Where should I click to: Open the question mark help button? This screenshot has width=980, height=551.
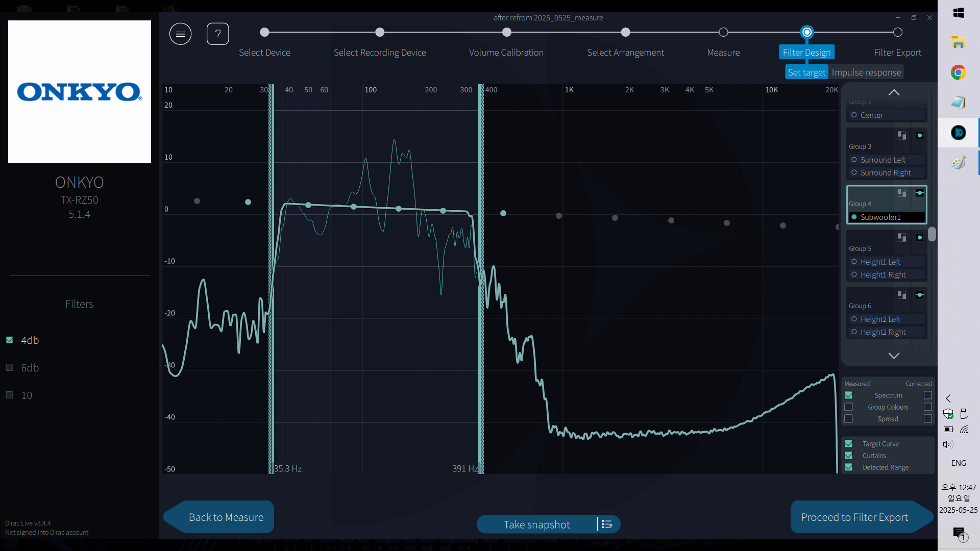pyautogui.click(x=217, y=34)
